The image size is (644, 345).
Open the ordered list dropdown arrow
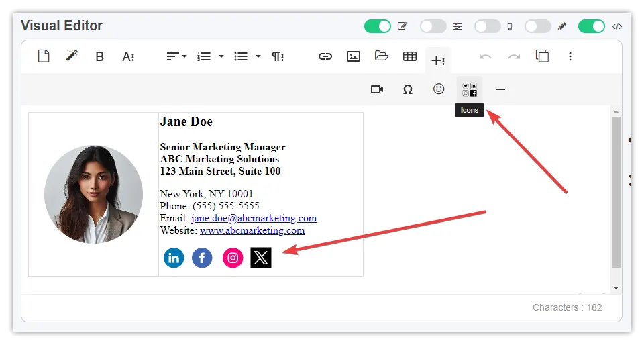[x=221, y=57]
